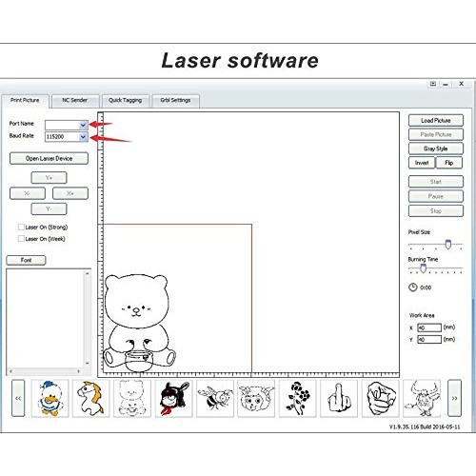Select the hand gesture thumbnail
Viewport: 476px width, 476px height.
pyautogui.click(x=339, y=398)
